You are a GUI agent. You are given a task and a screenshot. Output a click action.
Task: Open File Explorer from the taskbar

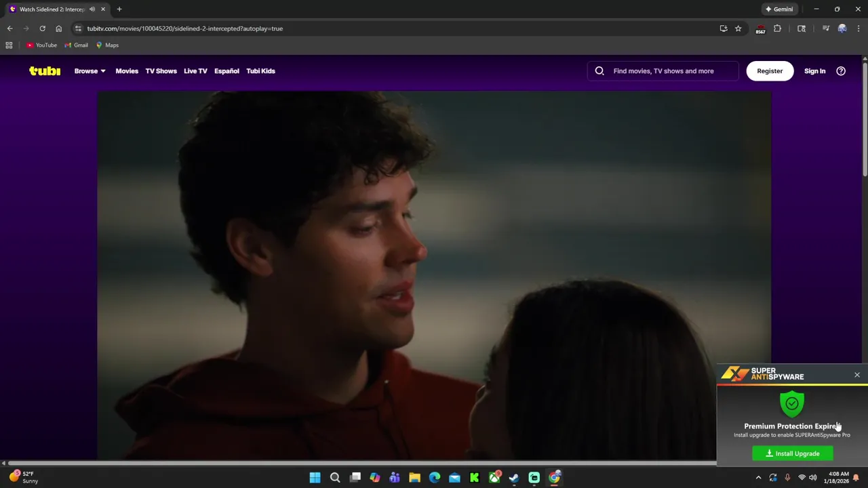pyautogui.click(x=414, y=478)
